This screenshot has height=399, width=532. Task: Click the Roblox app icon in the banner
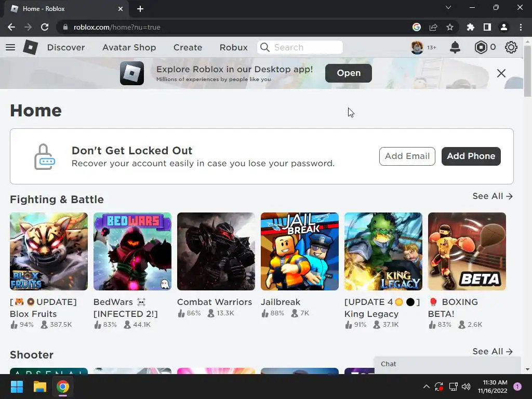pyautogui.click(x=132, y=73)
